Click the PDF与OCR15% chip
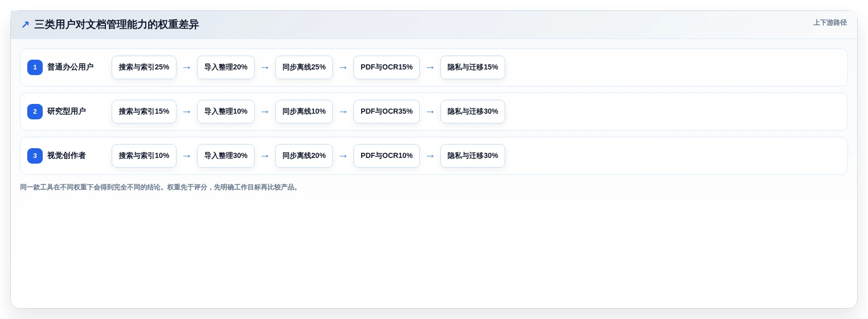The image size is (868, 319). (x=386, y=67)
